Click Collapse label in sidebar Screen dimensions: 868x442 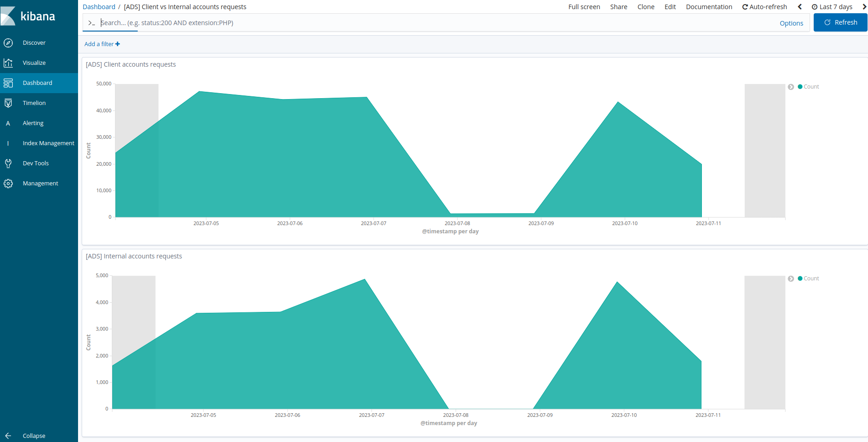pos(34,436)
